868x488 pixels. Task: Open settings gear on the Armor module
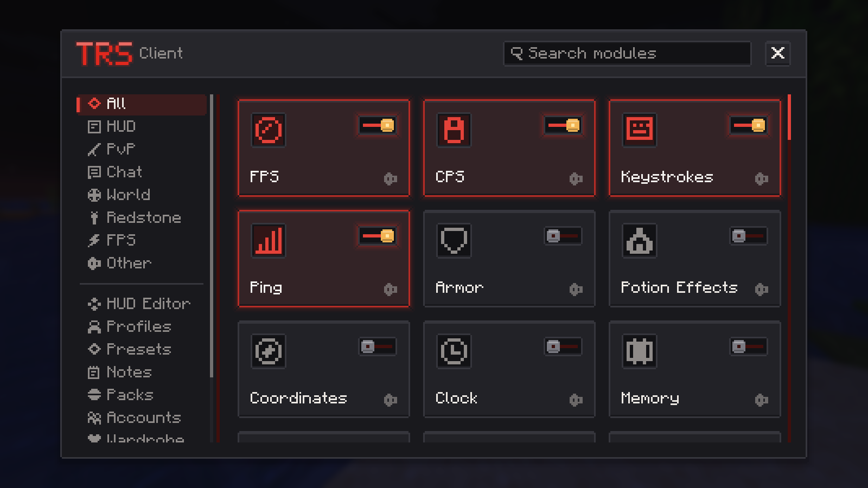click(576, 289)
